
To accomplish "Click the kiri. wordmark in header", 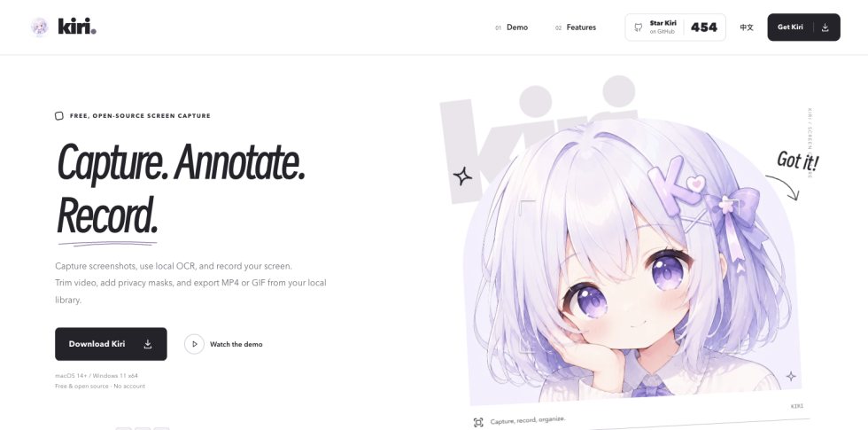I will [77, 27].
